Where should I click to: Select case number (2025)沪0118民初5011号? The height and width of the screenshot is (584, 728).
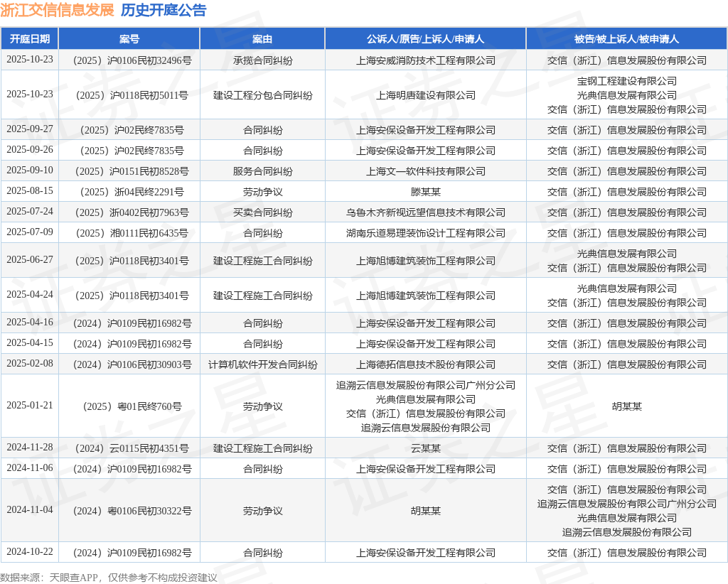click(x=132, y=95)
